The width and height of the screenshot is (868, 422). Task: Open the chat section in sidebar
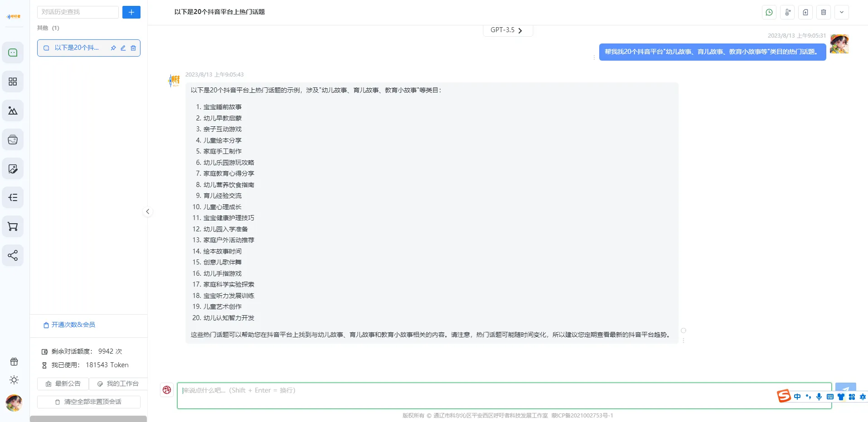13,53
